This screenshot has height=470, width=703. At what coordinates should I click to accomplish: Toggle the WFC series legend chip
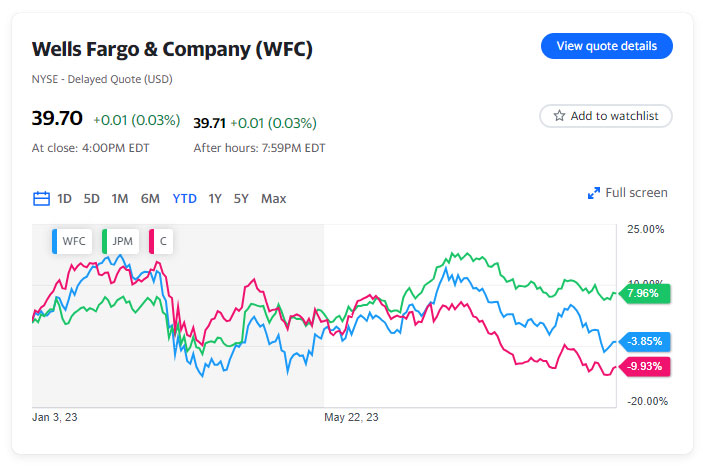(72, 241)
